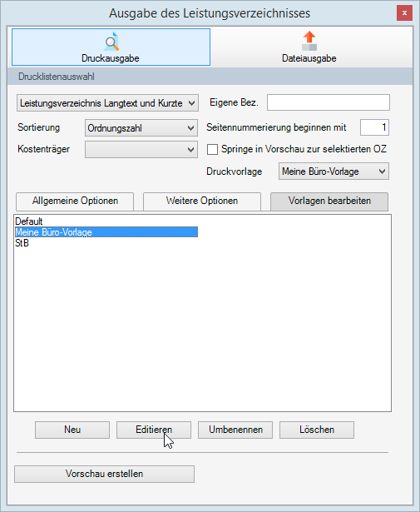Open the Leistungsverzeichnis Langtext print list dropdown
Image resolution: width=420 pixels, height=512 pixels.
(107, 103)
